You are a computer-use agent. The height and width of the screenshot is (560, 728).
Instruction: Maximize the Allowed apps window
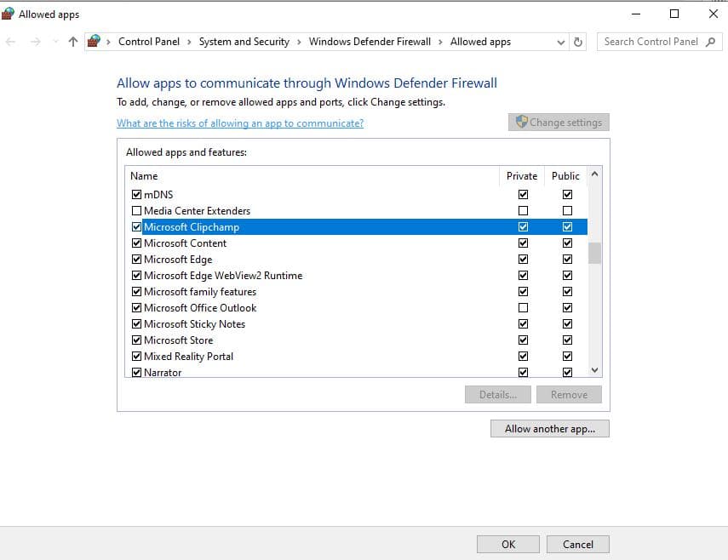674,14
